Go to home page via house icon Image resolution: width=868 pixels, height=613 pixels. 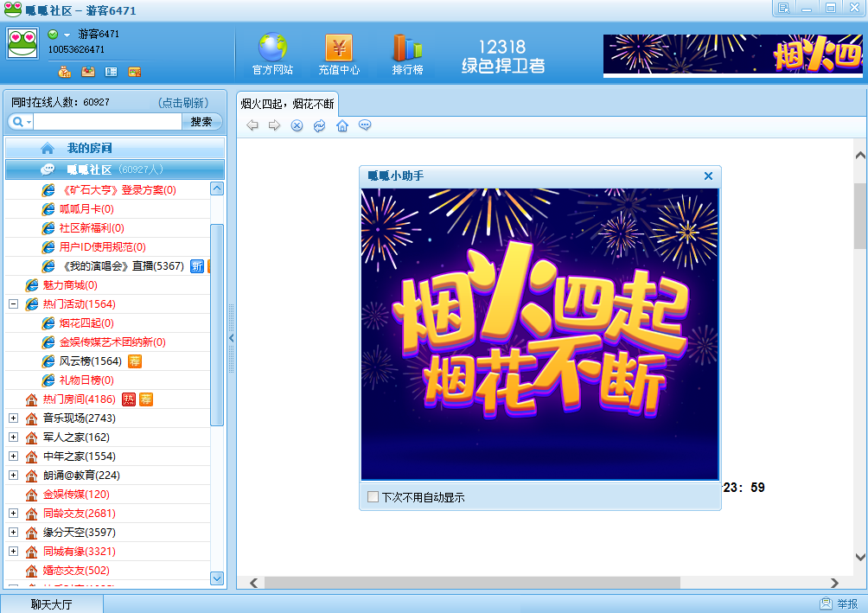click(342, 126)
